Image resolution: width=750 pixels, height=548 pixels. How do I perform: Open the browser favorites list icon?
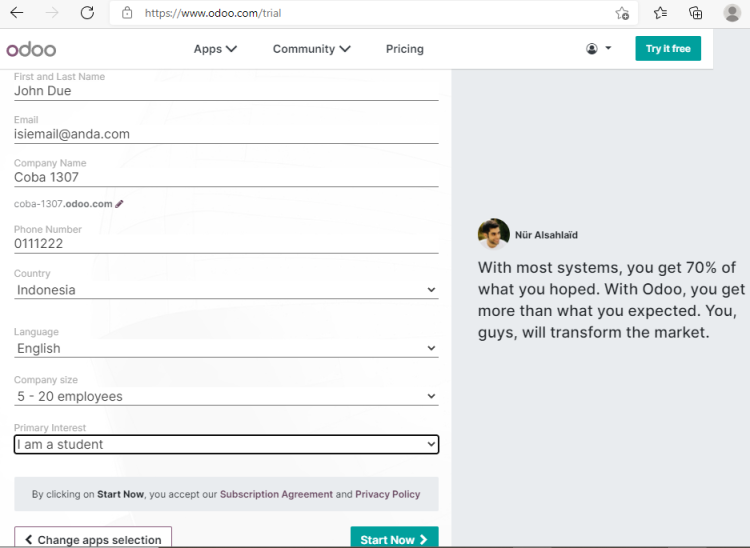660,13
